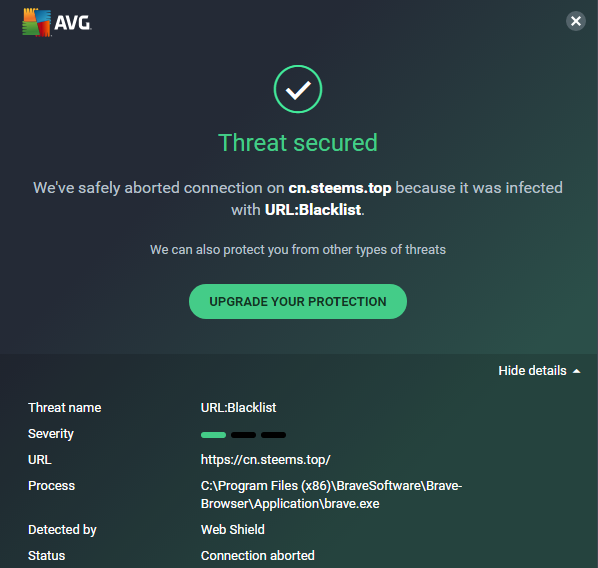
Task: Close the AVG threat popup
Action: (575, 21)
